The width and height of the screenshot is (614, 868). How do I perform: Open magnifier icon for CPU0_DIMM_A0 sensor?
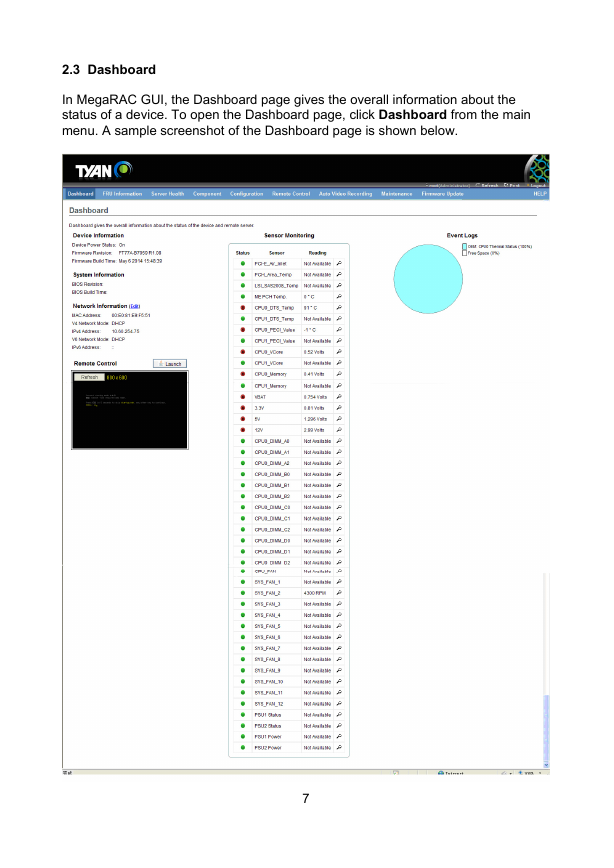pyautogui.click(x=339, y=441)
